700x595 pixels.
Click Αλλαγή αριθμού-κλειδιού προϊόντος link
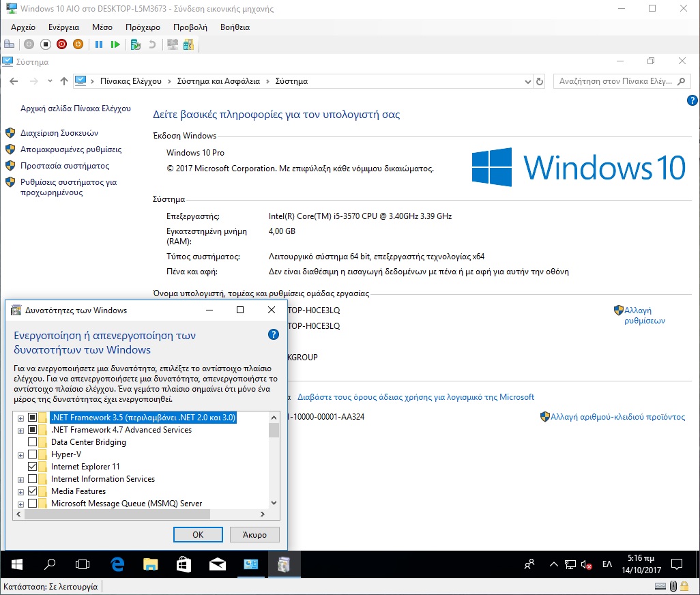[617, 417]
